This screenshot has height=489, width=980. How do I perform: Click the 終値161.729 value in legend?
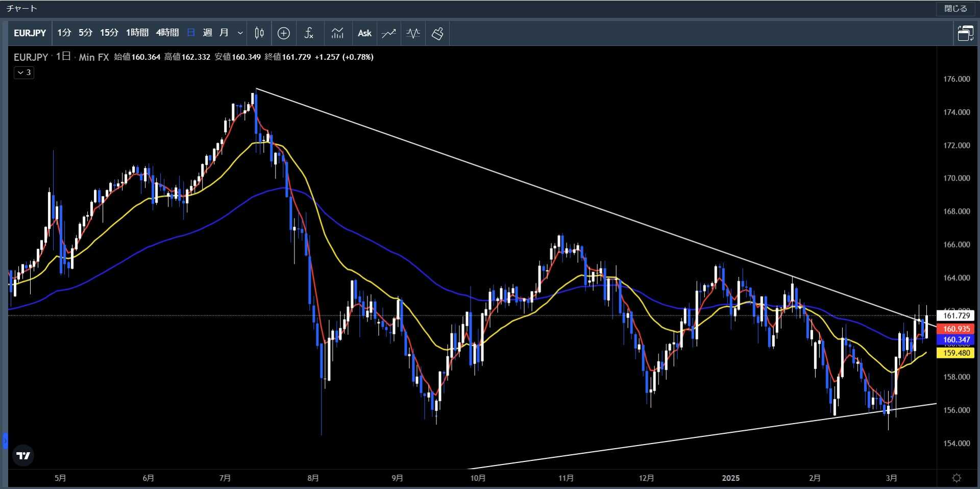coord(288,57)
